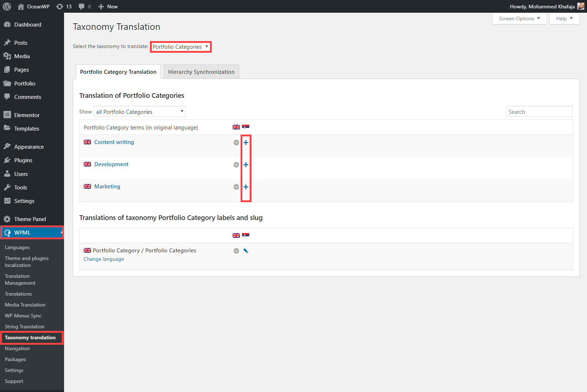Open the Marketing term link
587x392 pixels.
107,187
